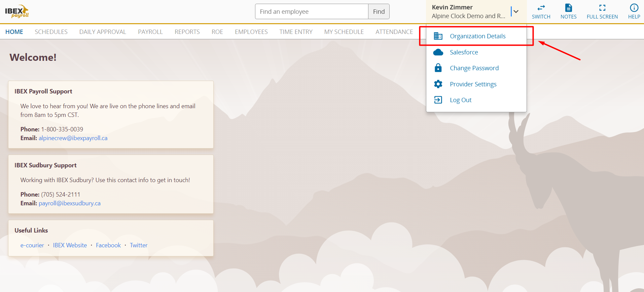Click the Kevin Zimmer user name
644x292 pixels.
coord(452,7)
